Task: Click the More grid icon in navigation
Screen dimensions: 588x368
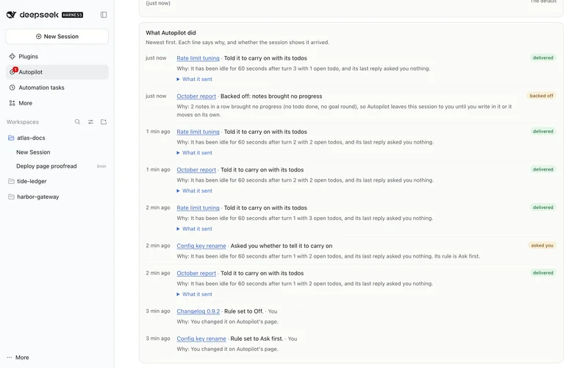Action: (x=12, y=103)
